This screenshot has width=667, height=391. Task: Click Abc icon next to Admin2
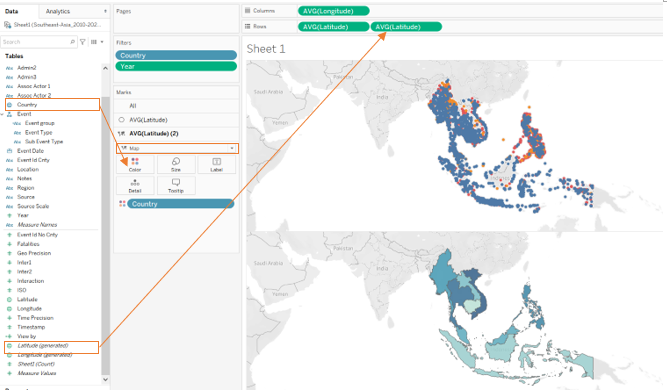(9, 68)
